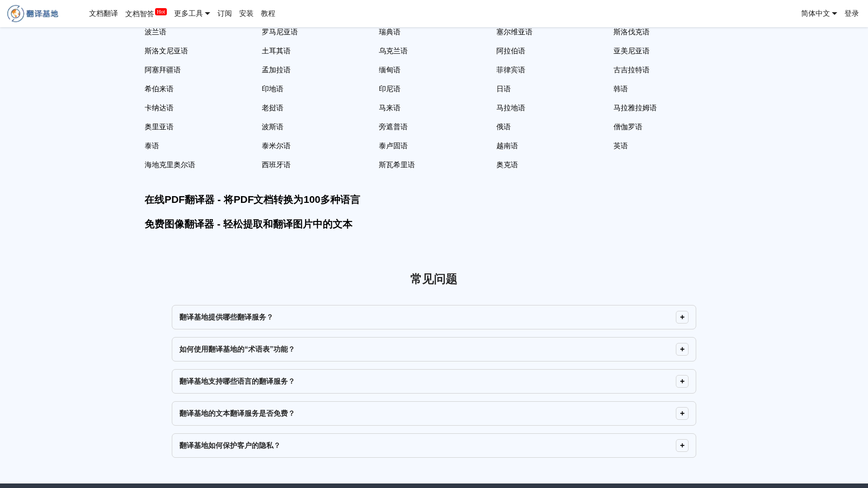Screen dimensions: 868x488
Task: Open the 教程 nav item
Action: click(268, 14)
